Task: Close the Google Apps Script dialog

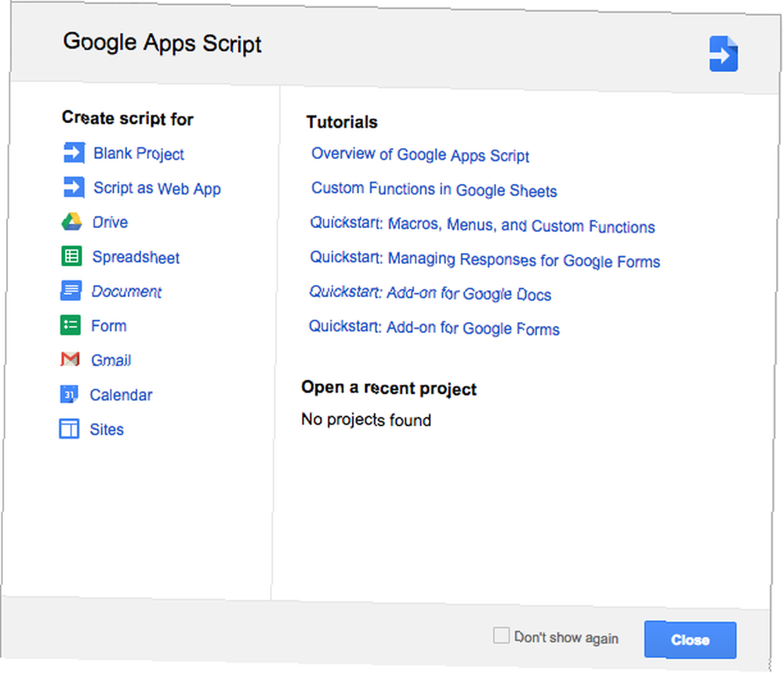Action: [x=690, y=639]
